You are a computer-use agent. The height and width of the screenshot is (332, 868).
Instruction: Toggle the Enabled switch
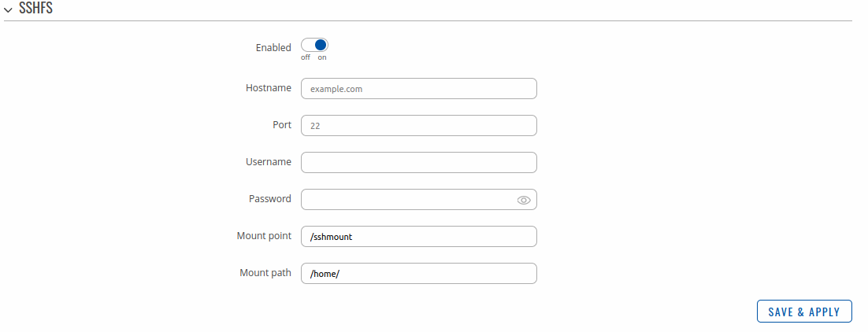(x=314, y=46)
